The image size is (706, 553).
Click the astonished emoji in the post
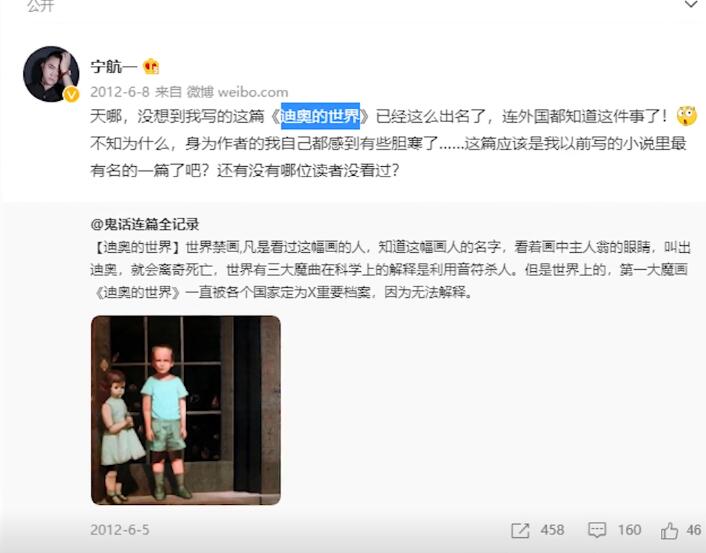pos(687,116)
